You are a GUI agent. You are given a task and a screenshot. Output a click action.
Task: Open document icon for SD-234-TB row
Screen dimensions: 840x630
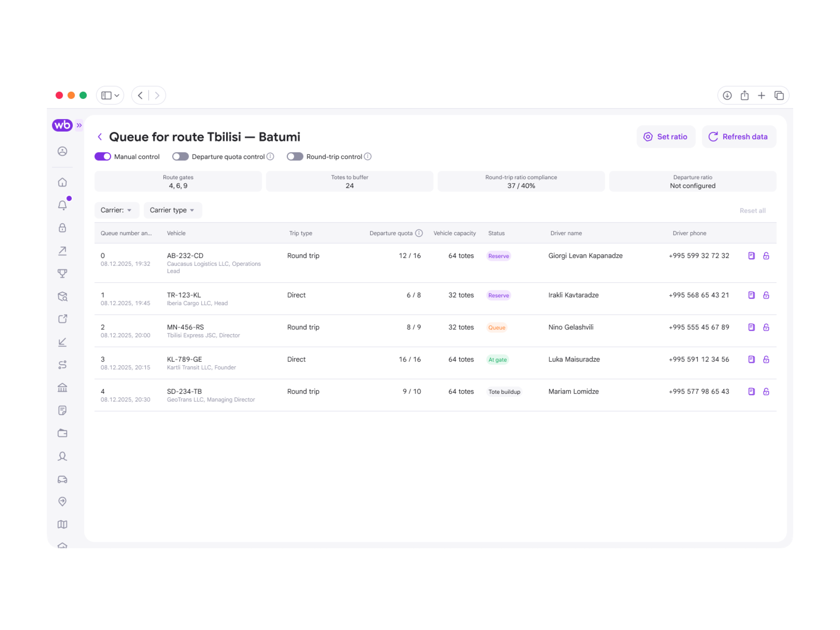click(x=751, y=391)
